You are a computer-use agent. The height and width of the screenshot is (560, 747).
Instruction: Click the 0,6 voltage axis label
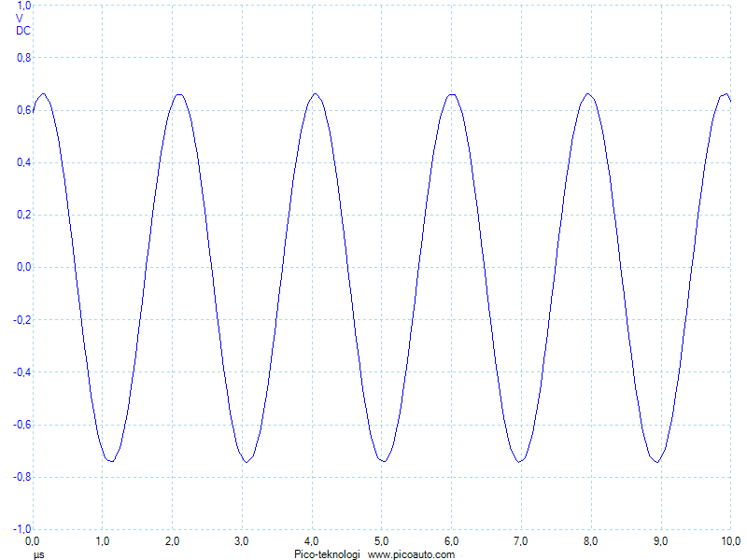(x=24, y=110)
